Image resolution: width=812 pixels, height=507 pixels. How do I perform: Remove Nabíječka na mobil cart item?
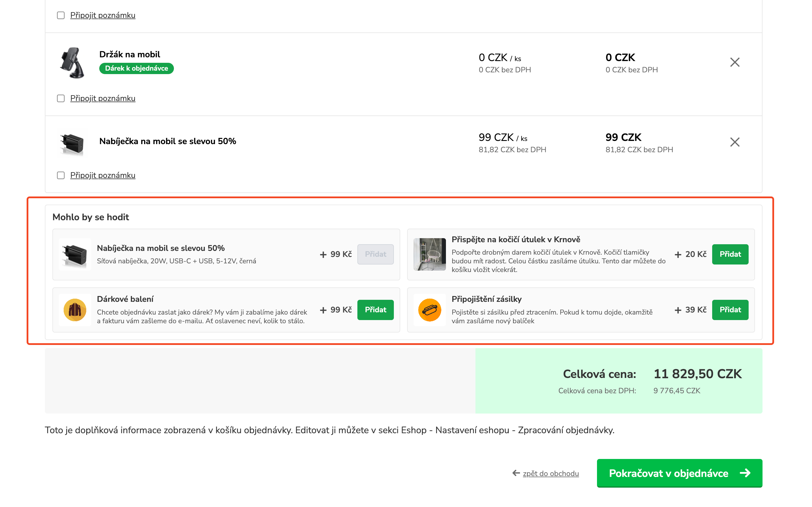[734, 142]
